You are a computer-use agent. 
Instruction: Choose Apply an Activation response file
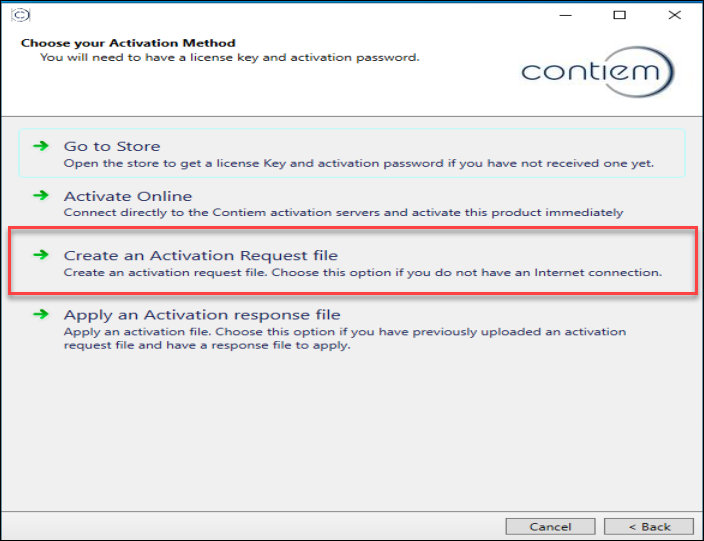(202, 314)
